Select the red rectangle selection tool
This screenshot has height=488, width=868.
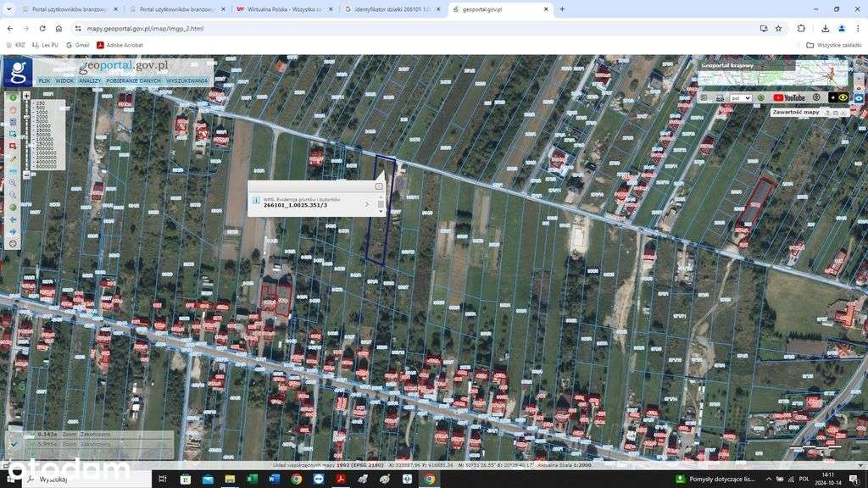click(x=13, y=146)
